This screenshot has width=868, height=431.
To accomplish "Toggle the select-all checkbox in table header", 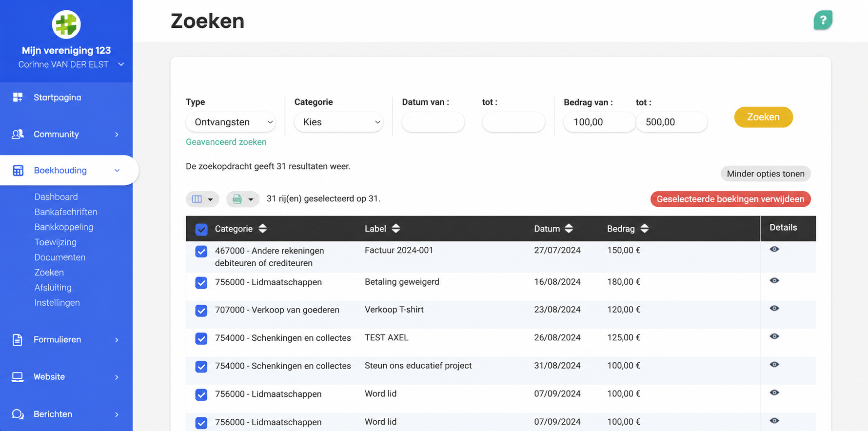I will pos(201,230).
